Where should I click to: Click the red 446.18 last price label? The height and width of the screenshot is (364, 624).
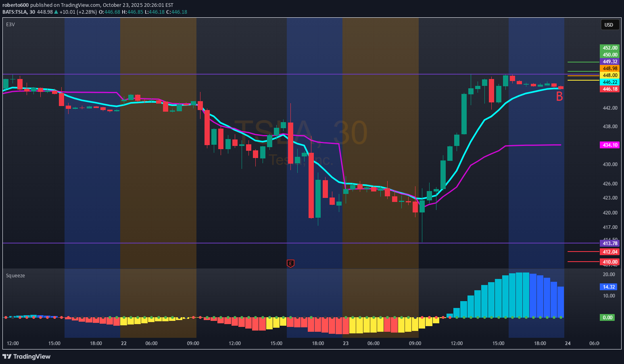pos(609,89)
